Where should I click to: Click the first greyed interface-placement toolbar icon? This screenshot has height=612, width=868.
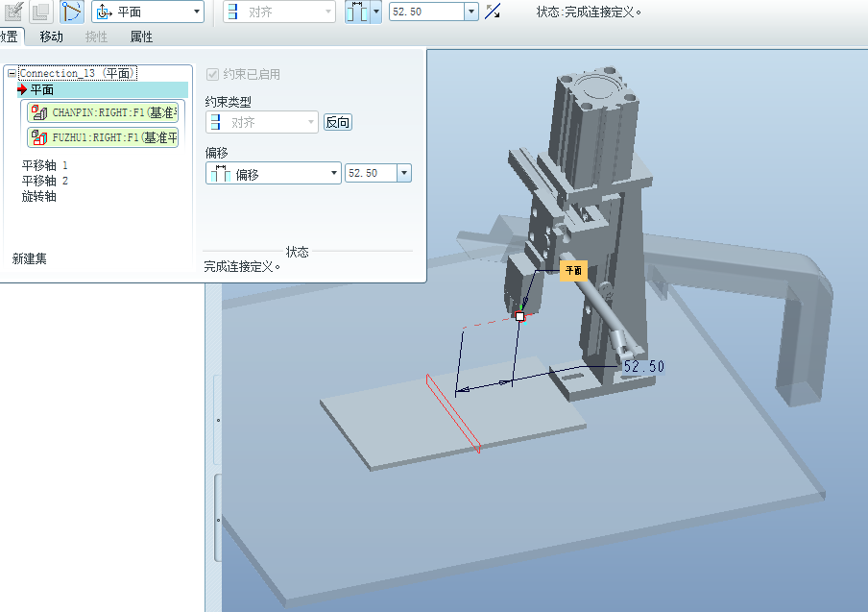point(13,12)
